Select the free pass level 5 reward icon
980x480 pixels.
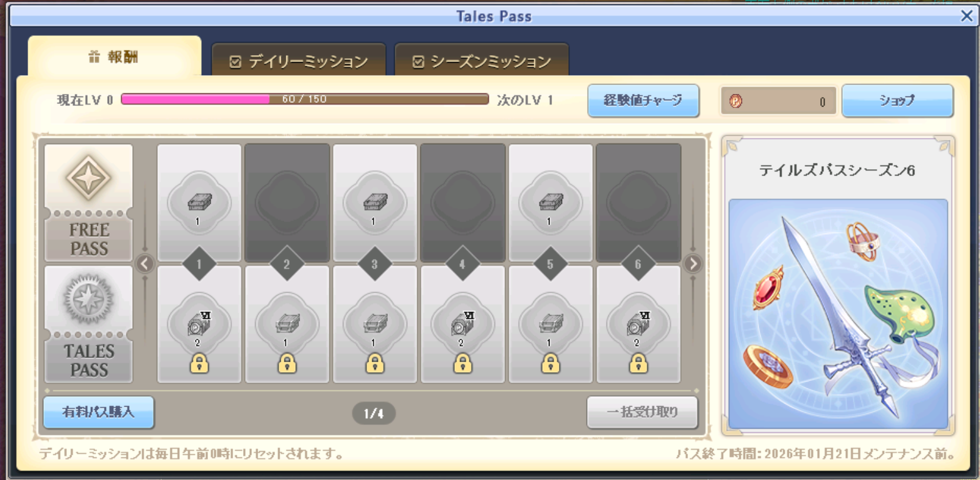pyautogui.click(x=550, y=202)
